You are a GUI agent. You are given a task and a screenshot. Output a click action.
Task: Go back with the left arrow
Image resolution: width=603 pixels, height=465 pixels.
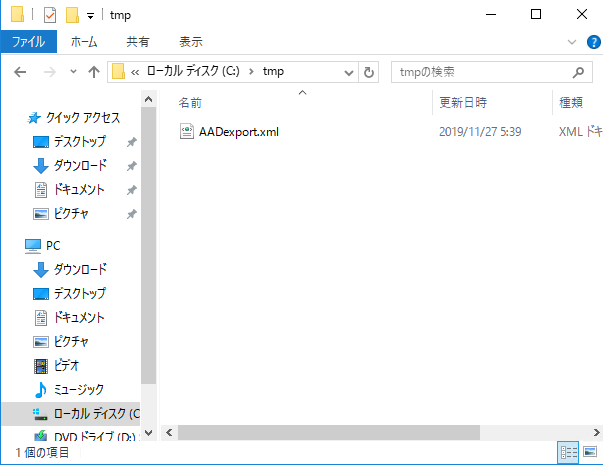pos(20,72)
